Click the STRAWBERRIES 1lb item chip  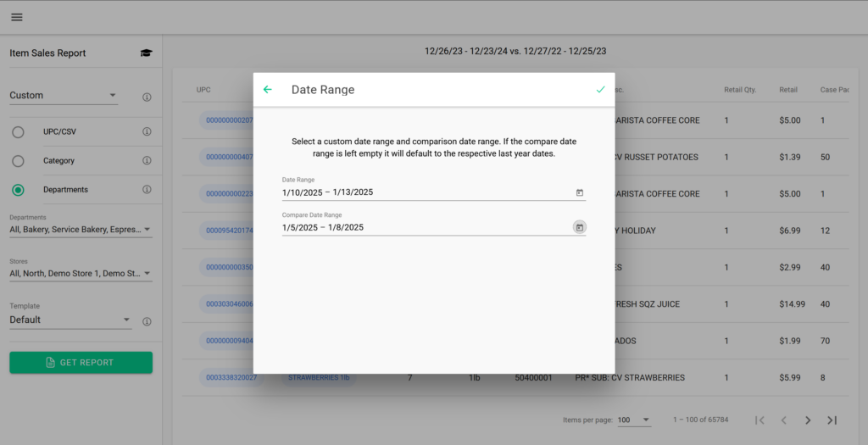[x=319, y=377]
